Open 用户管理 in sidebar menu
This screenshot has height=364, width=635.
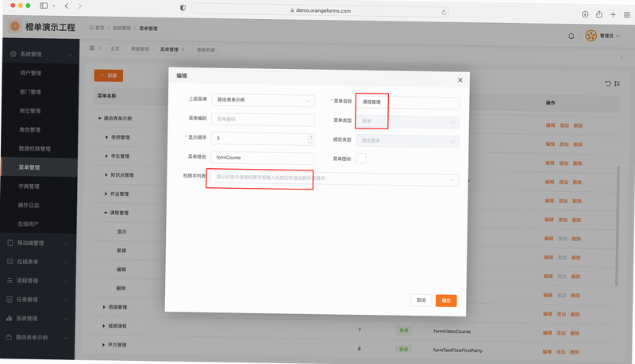[x=31, y=73]
